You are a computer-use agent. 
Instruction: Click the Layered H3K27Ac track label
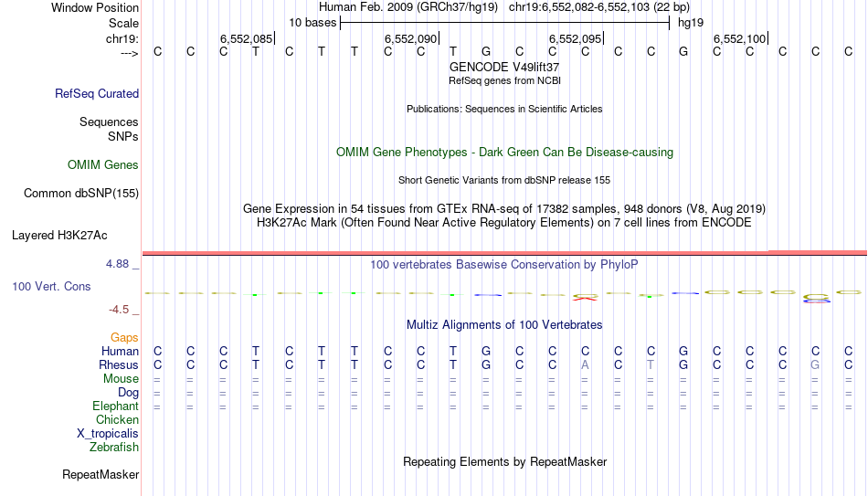[59, 236]
